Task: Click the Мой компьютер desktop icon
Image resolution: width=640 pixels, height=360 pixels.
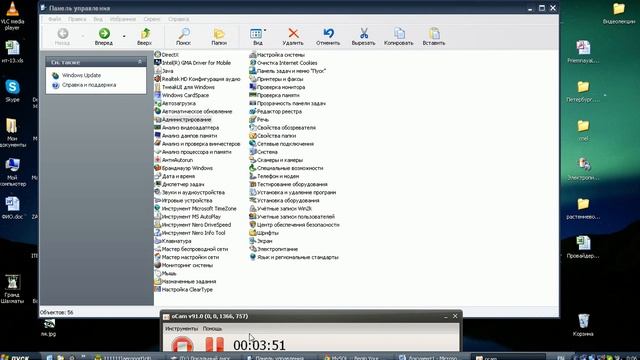Action: pyautogui.click(x=12, y=172)
